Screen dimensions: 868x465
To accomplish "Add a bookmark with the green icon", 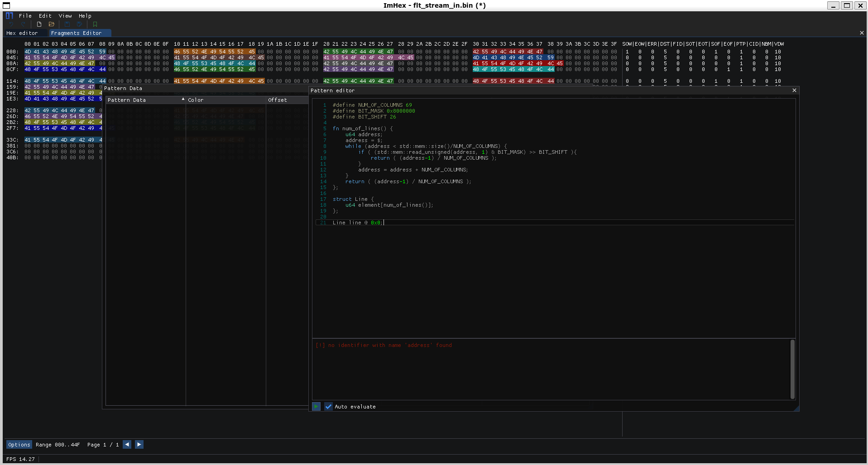I will point(95,24).
